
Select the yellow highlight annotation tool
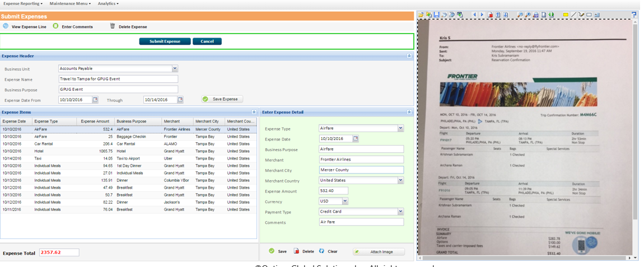(566, 15)
